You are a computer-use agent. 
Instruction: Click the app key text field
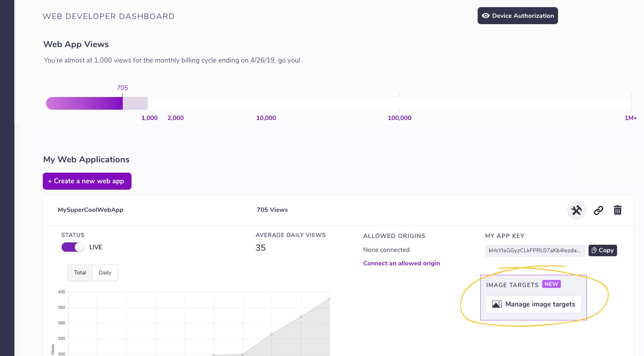point(535,251)
